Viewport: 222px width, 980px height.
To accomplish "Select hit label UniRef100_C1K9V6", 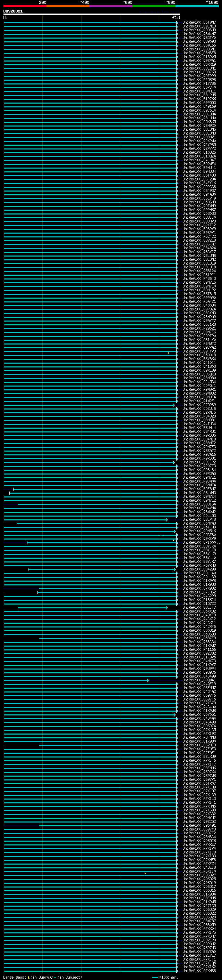I will (x=199, y=581).
